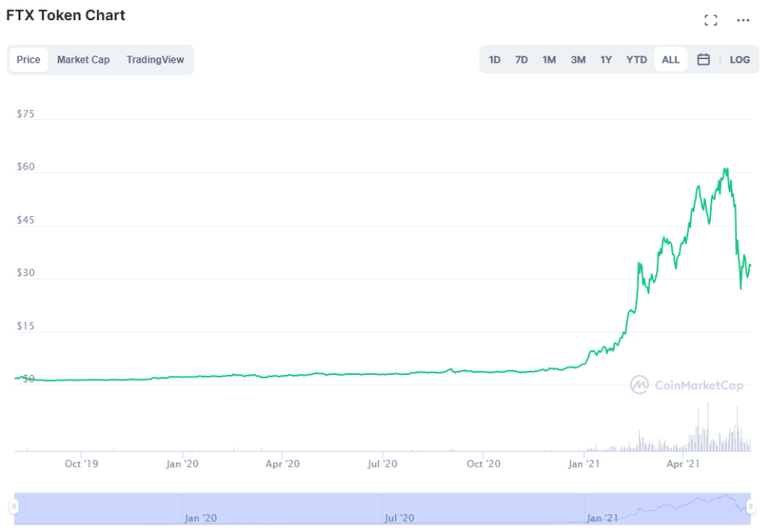Switch to the Market Cap tab
Image resolution: width=770 pixels, height=532 pixels.
[84, 60]
